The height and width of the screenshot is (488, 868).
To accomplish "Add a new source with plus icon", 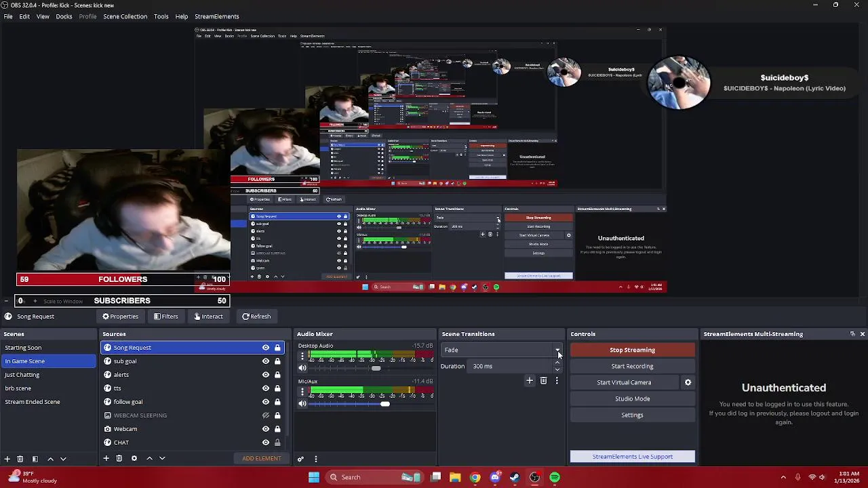I will [x=106, y=459].
